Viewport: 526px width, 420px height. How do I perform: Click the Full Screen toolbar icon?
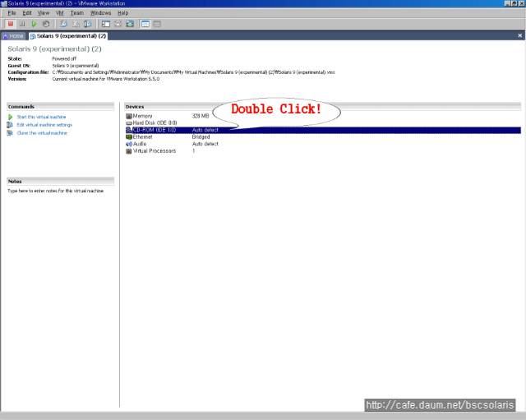[x=130, y=24]
